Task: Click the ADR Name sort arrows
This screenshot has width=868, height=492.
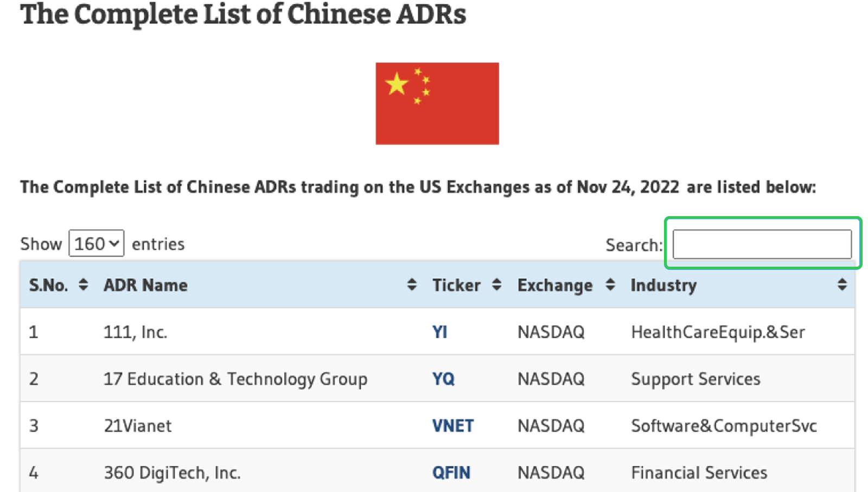Action: [412, 285]
